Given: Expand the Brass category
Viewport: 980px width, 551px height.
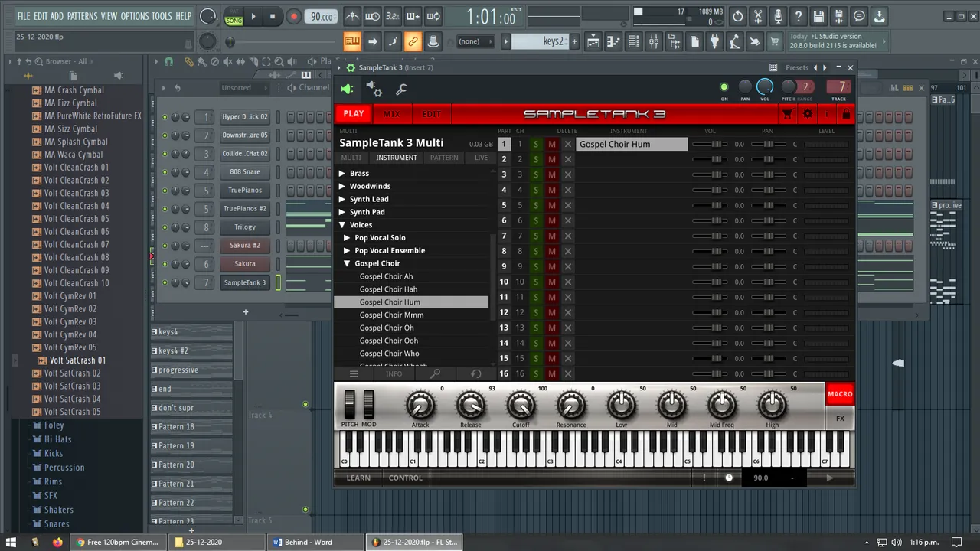Looking at the screenshot, I should pos(342,174).
